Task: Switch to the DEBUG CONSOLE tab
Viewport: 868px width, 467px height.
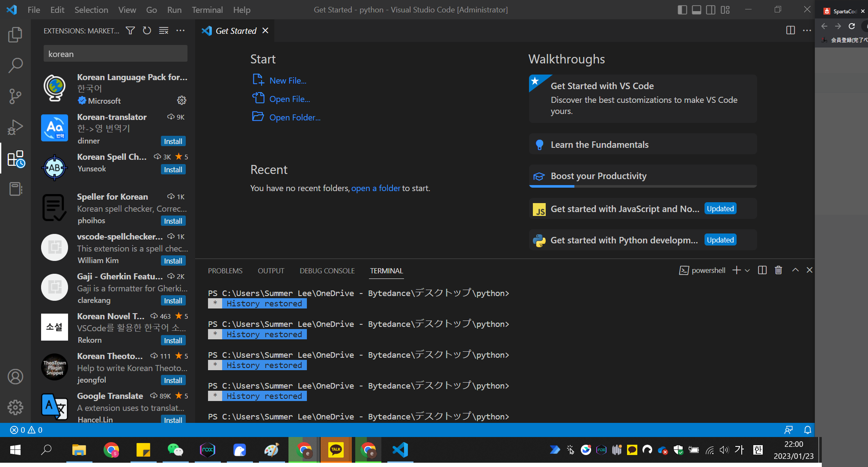Action: click(327, 270)
